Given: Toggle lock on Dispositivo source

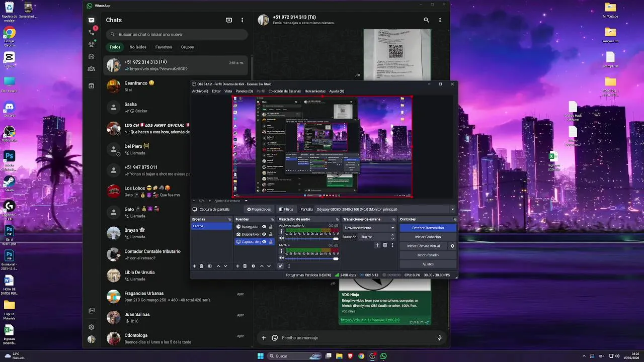Looking at the screenshot, I should click(x=271, y=234).
